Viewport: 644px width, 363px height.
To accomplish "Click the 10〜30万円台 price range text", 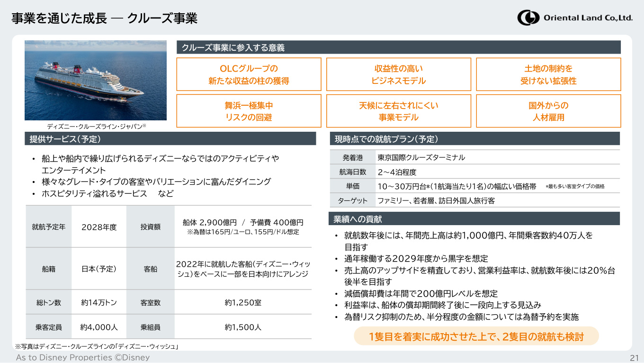I will point(457,186).
